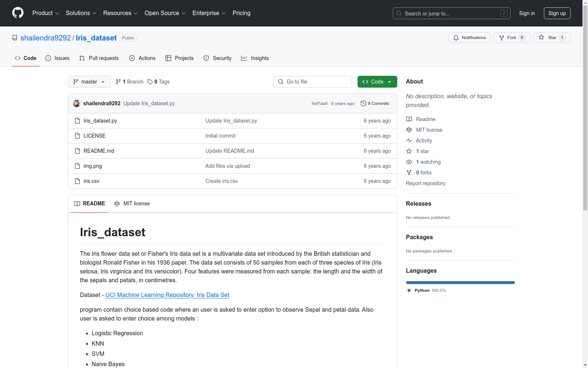The height and width of the screenshot is (368, 588).
Task: Open the Initial commit message link
Action: click(220, 136)
